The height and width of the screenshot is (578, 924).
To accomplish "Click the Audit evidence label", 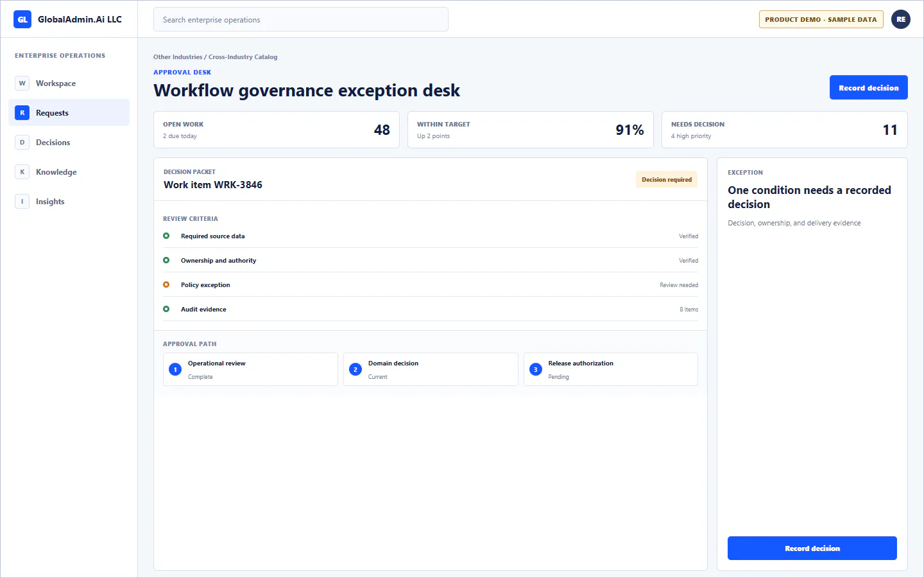I will pyautogui.click(x=203, y=310).
